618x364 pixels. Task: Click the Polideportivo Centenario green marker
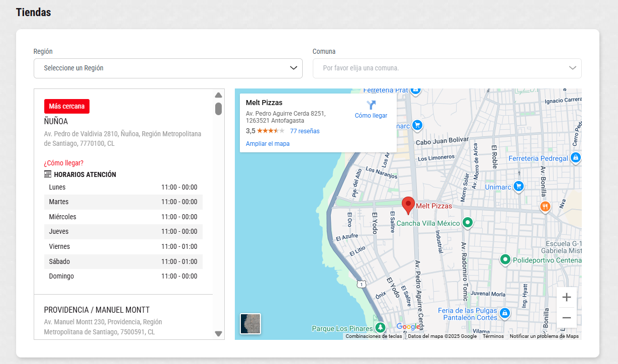tap(505, 260)
